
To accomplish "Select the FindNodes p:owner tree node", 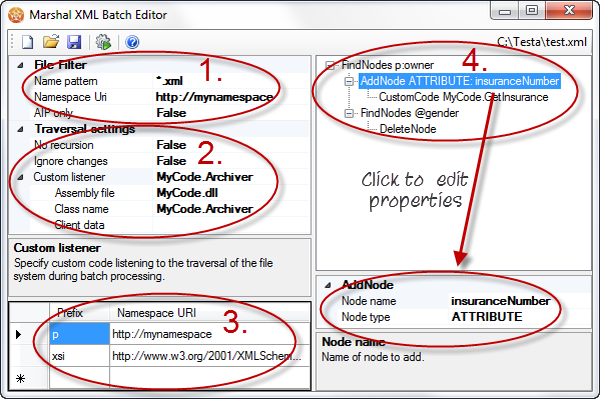I will [387, 65].
